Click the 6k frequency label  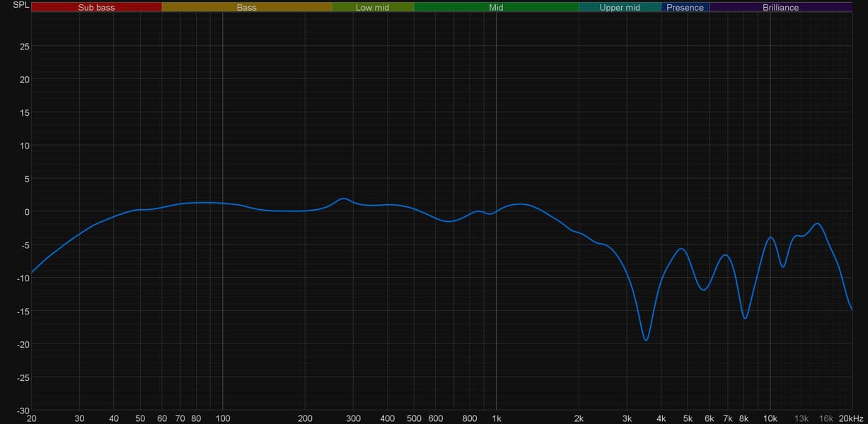[x=710, y=419]
